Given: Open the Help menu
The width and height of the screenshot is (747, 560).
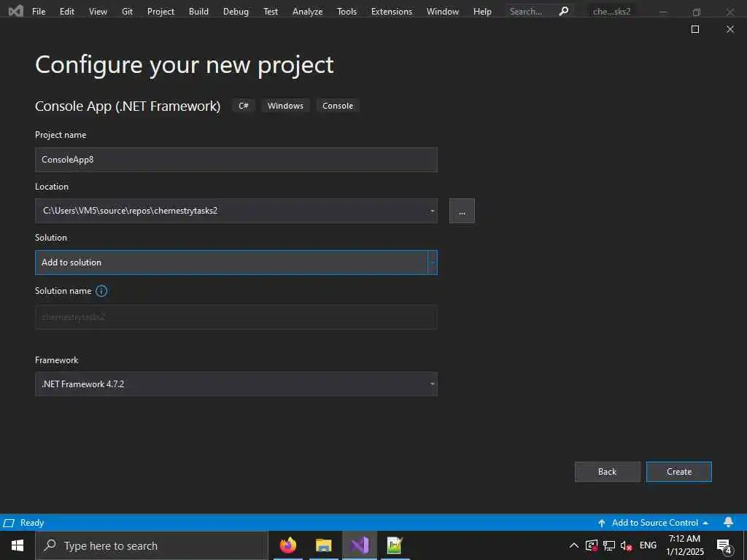Looking at the screenshot, I should 482,12.
